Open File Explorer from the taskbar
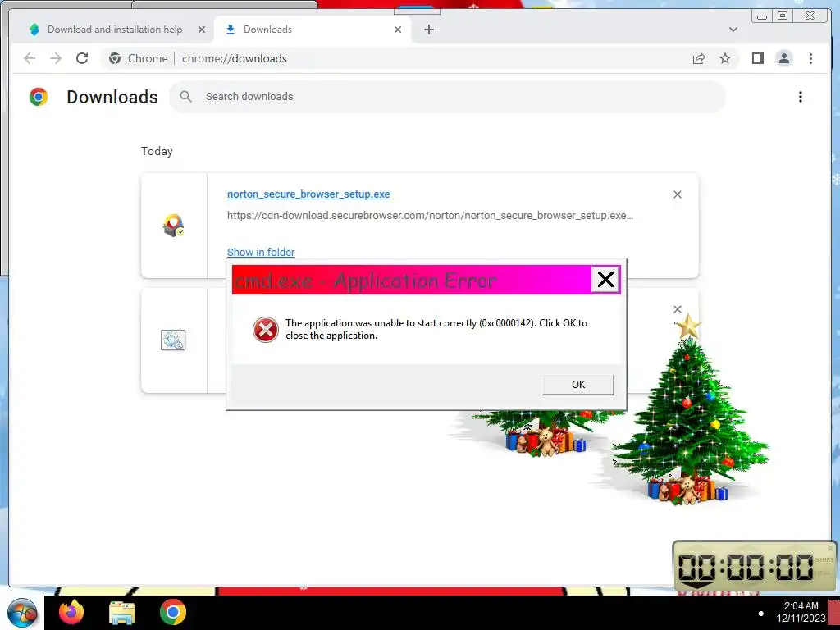840x630 pixels. 122,613
